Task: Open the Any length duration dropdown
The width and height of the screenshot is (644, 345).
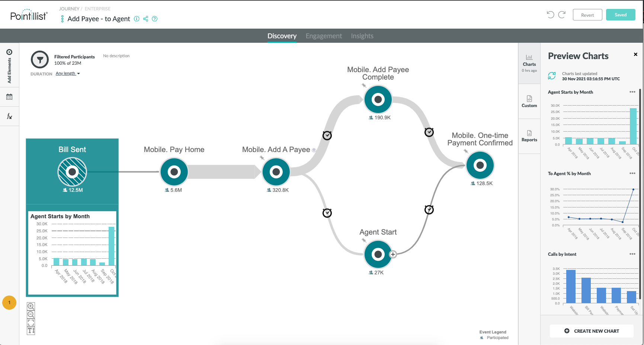Action: (67, 73)
